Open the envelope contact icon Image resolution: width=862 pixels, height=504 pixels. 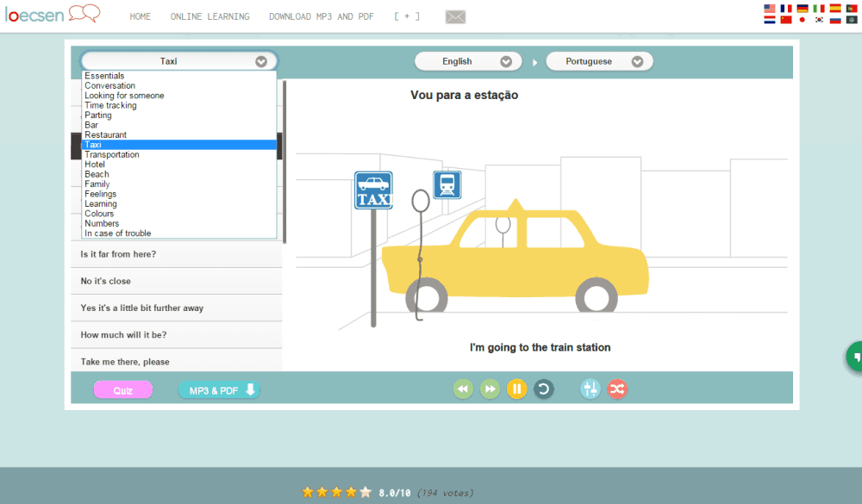[x=455, y=17]
